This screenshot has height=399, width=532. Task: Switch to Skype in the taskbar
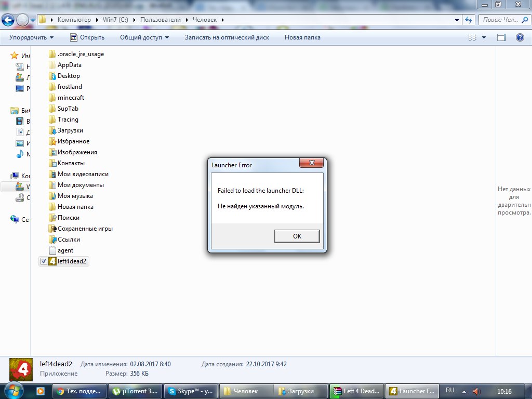point(189,391)
